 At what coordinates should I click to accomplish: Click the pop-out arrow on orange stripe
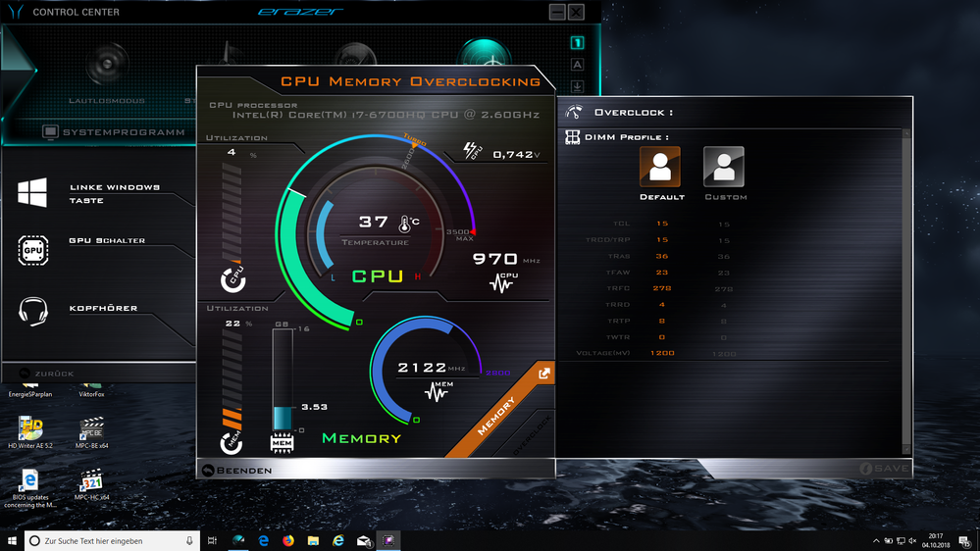click(543, 374)
